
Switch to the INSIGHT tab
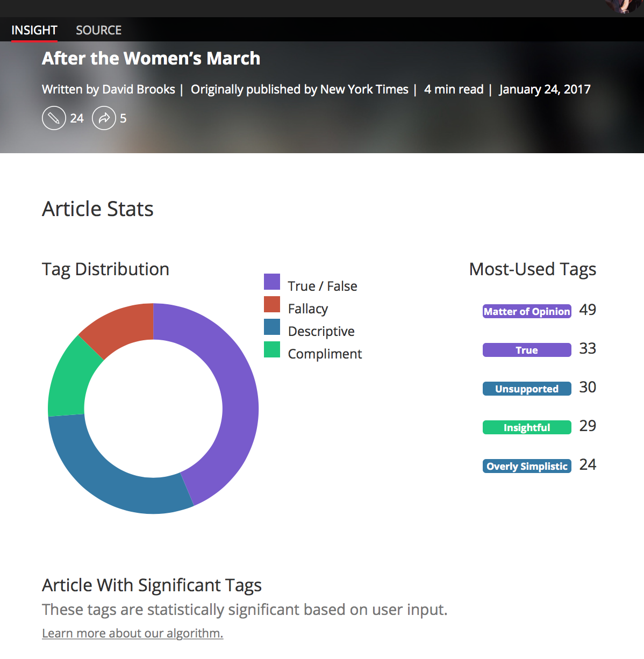coord(34,30)
